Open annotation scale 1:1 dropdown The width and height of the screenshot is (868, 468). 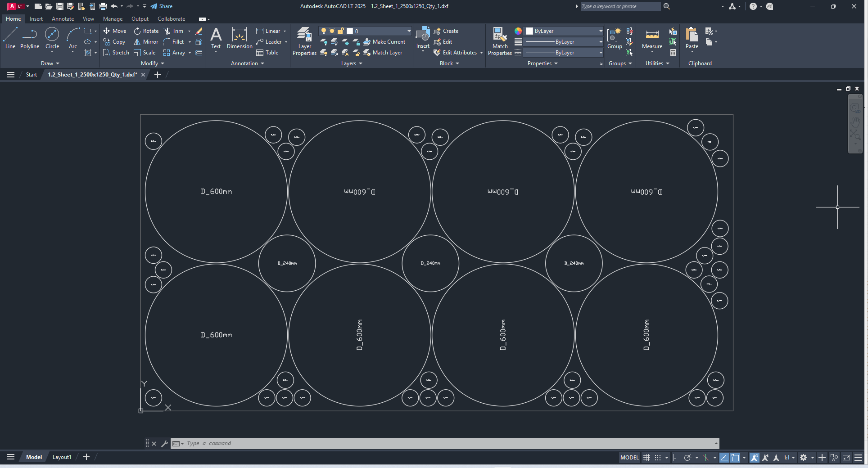789,458
